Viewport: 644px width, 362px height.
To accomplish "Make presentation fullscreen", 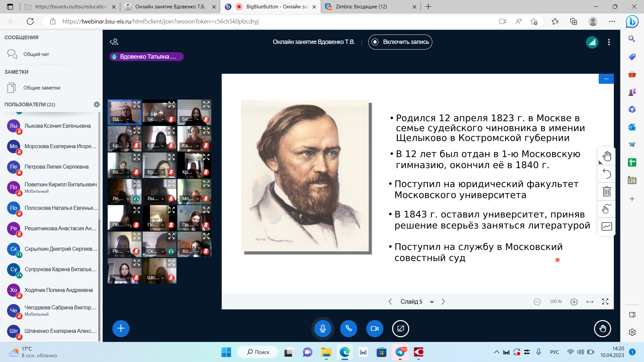I will pyautogui.click(x=605, y=302).
